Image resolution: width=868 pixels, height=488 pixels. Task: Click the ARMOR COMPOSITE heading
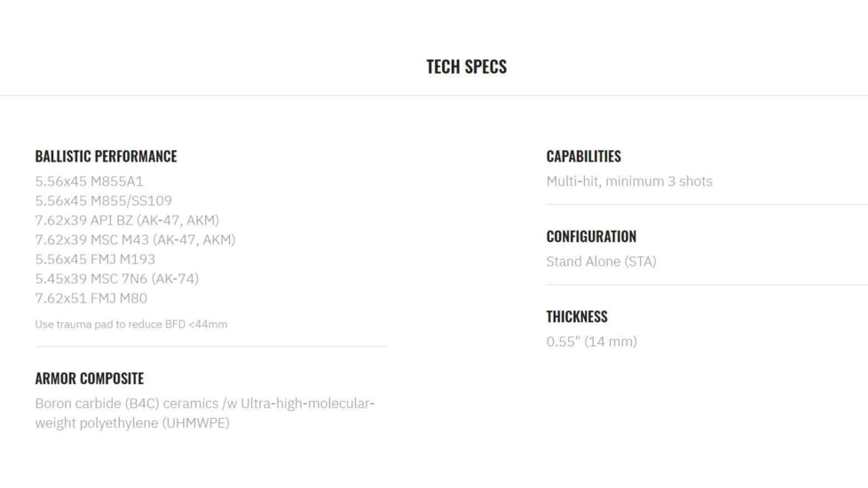tap(89, 378)
